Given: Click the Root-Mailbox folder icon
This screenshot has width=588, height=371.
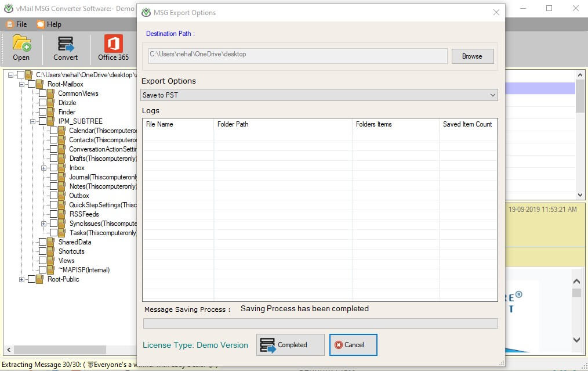Looking at the screenshot, I should point(40,84).
